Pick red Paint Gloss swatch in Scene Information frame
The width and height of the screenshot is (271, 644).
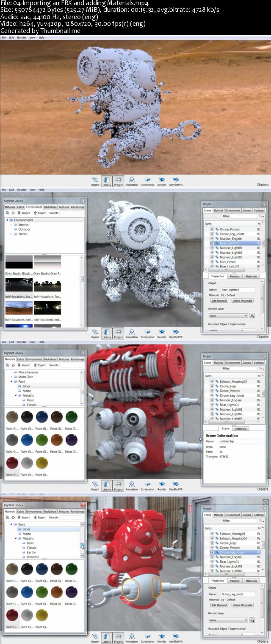pos(12,463)
